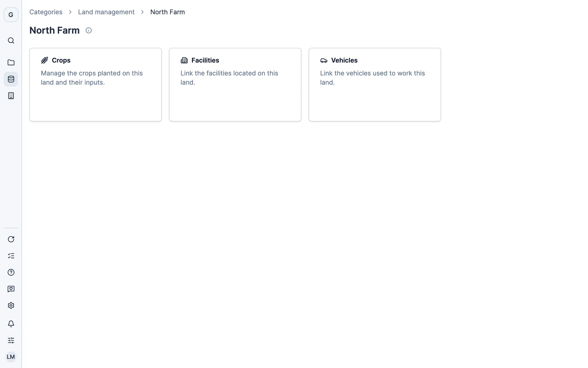The height and width of the screenshot is (368, 588).
Task: Go to Land management breadcrumb
Action: click(x=106, y=12)
